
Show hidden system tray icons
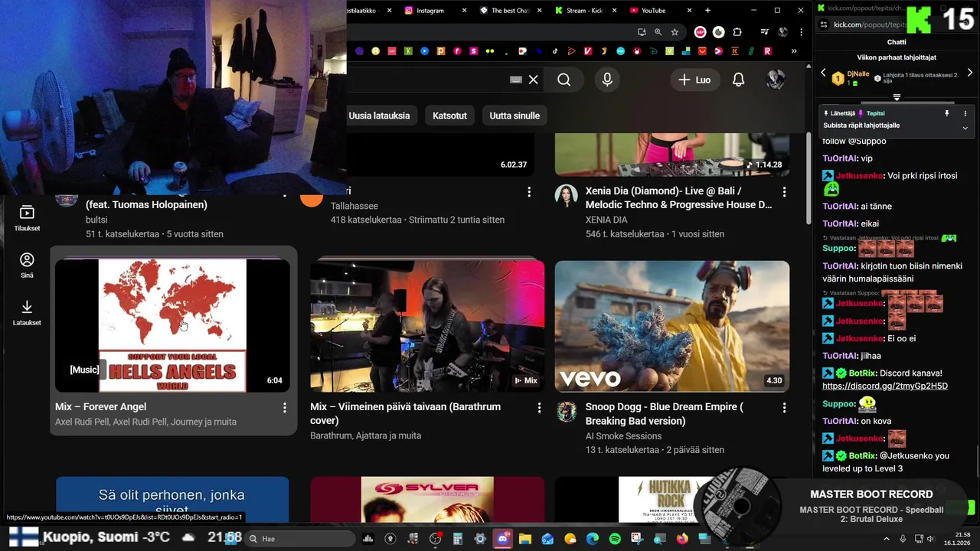[887, 539]
